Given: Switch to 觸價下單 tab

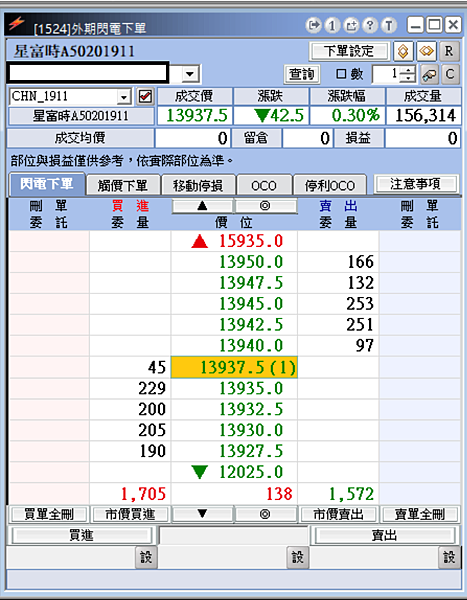Looking at the screenshot, I should (122, 186).
